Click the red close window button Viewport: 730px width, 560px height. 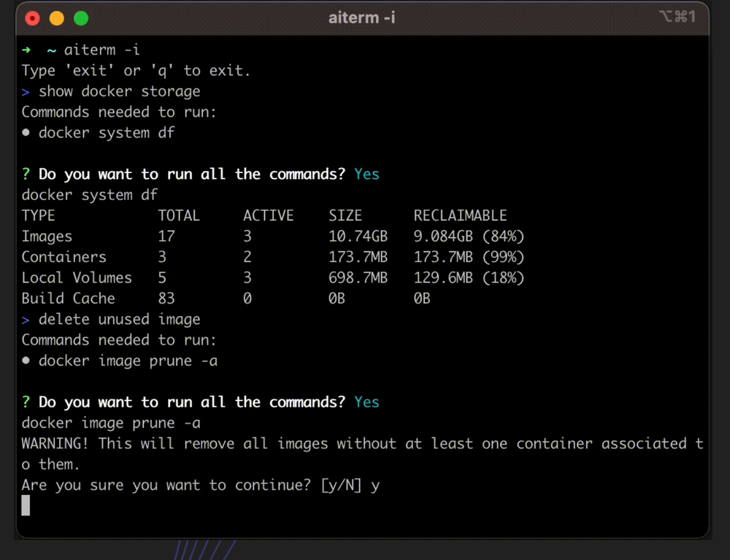click(x=32, y=18)
